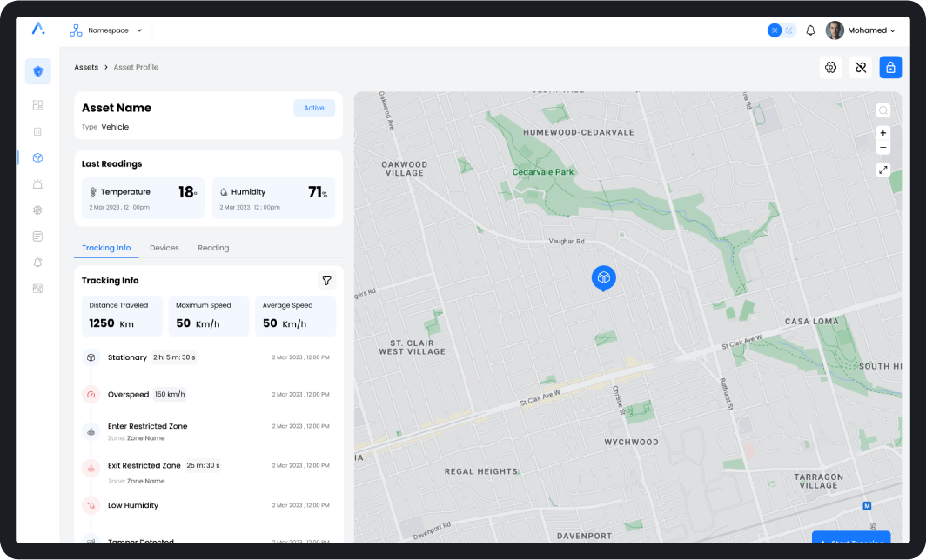Screen dimensions: 926x560
Task: Open the building sidebar icon
Action: [37, 131]
